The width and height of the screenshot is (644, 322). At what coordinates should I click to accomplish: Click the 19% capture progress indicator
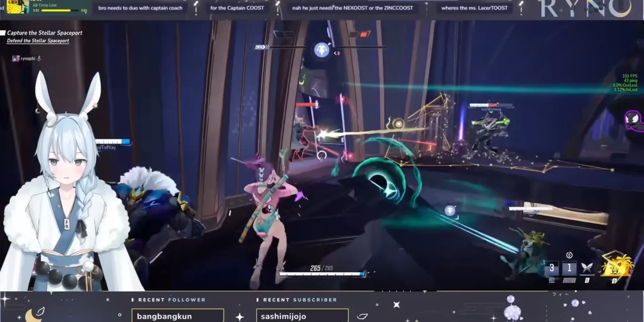click(262, 47)
